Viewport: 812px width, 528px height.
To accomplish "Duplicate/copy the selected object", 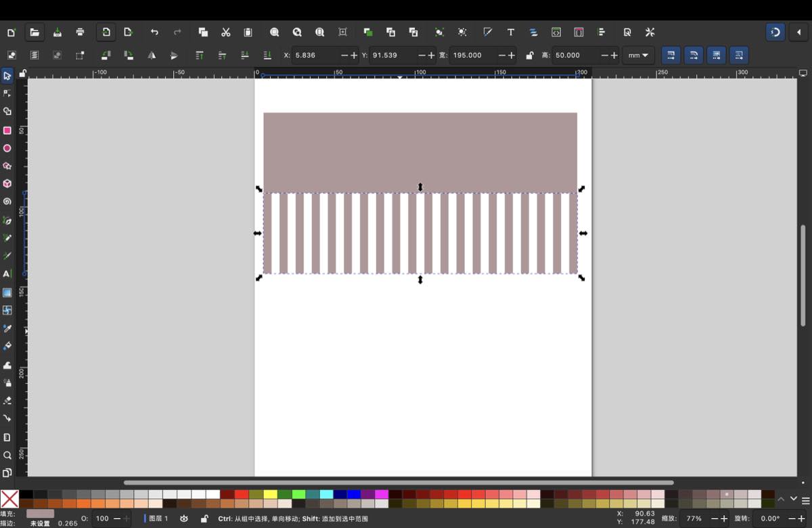I will click(203, 32).
